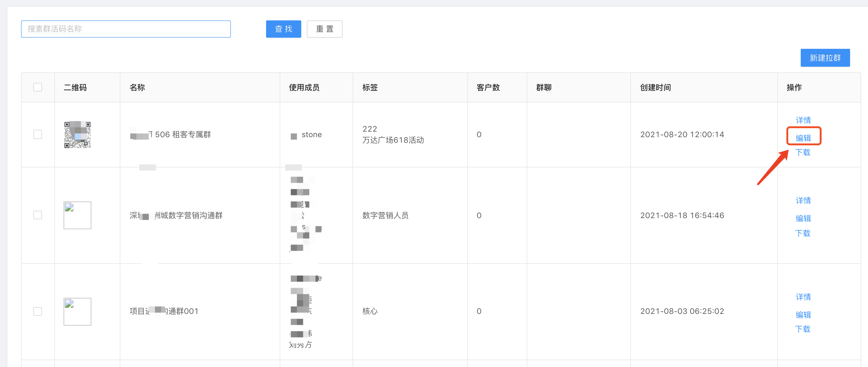Check the 数字营销沟通群 row checkbox
The height and width of the screenshot is (367, 868).
38,215
